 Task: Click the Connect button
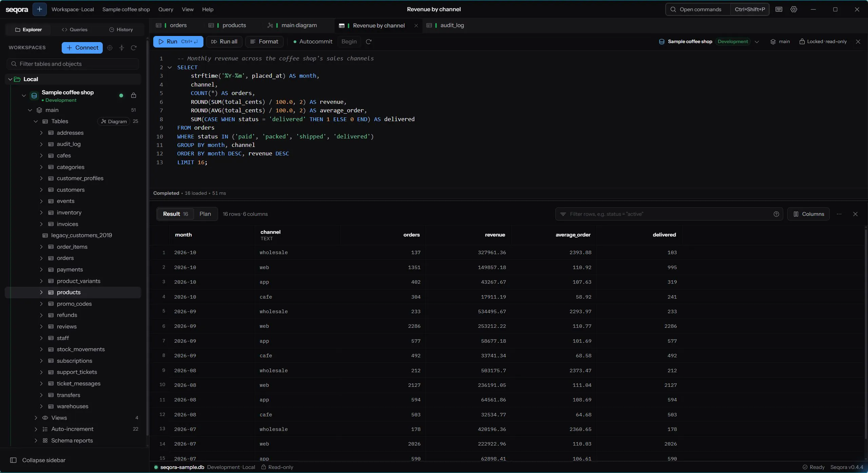coord(82,48)
